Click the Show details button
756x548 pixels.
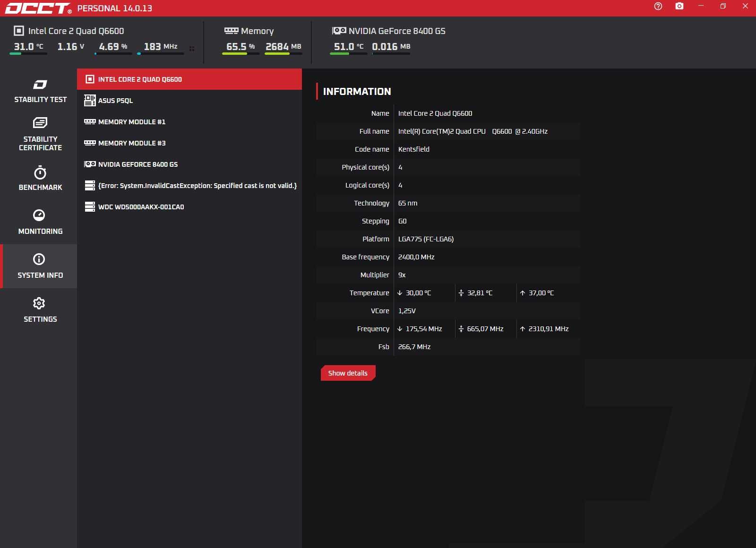tap(348, 373)
